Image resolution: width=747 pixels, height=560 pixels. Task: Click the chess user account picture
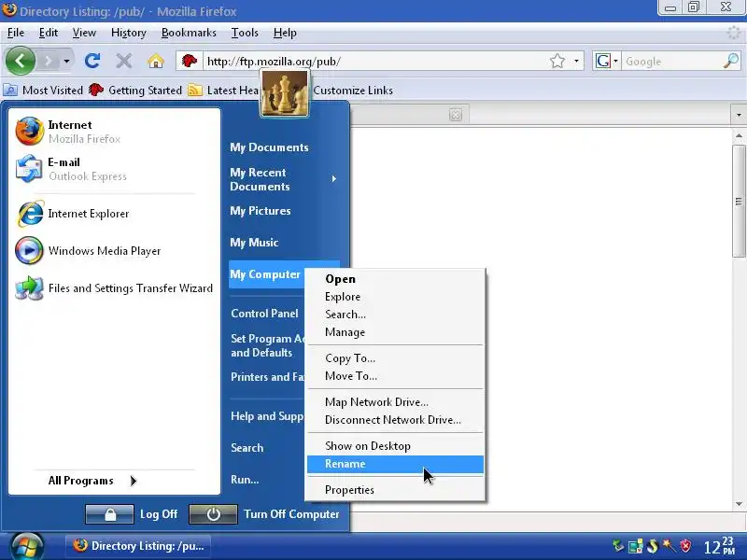pos(285,93)
